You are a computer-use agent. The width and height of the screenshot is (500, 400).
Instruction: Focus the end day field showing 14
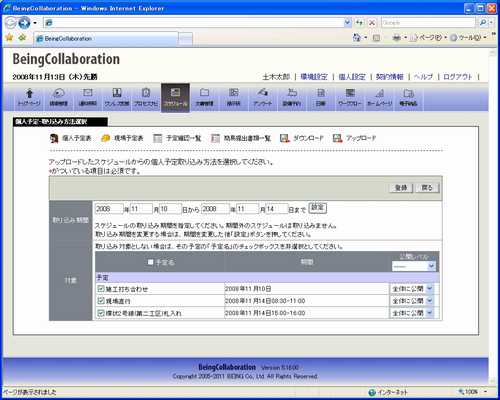coord(277,209)
